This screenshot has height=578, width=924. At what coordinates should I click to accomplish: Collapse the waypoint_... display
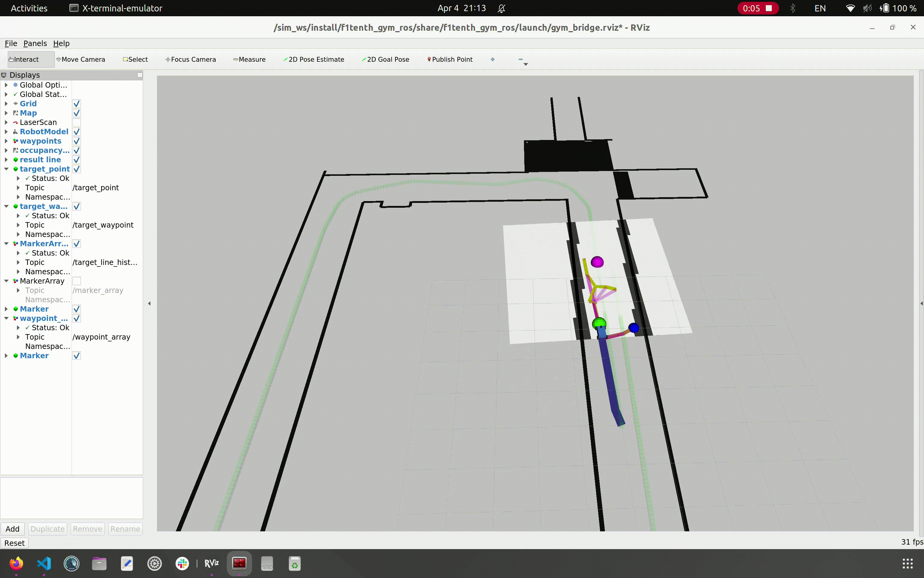click(x=6, y=319)
